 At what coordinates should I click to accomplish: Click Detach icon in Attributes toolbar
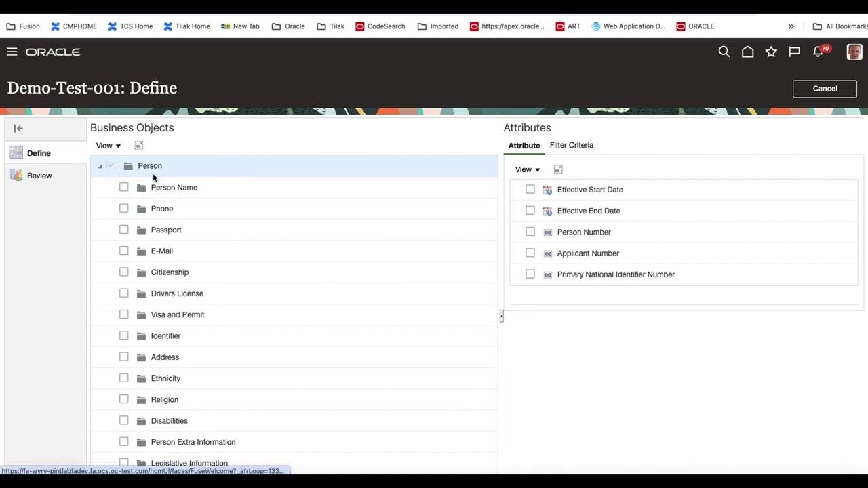[557, 169]
